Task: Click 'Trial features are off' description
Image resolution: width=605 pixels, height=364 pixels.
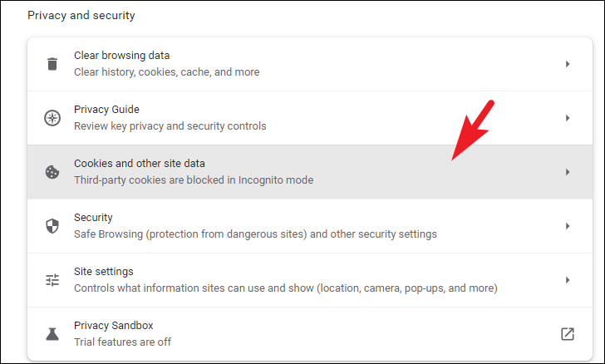Action: click(123, 342)
